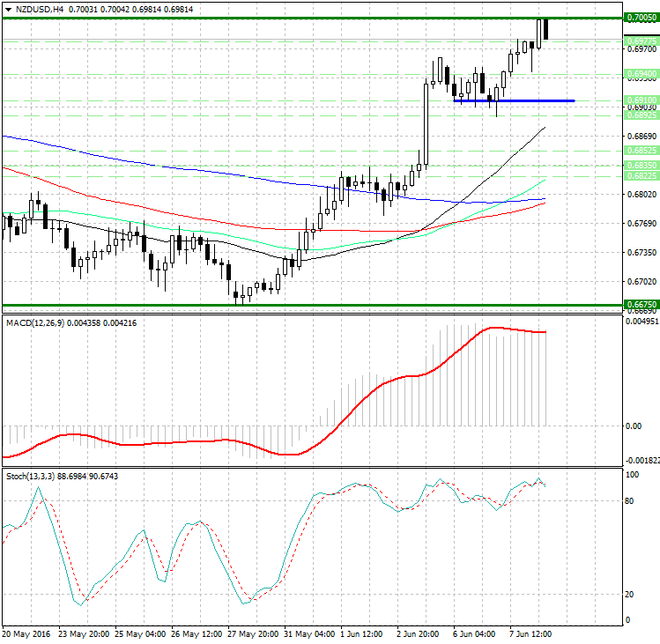Click the 27 May 20:00 time label

253,634
